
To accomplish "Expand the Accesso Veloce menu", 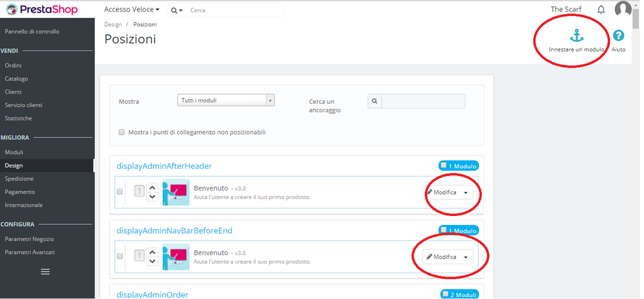I will 131,10.
